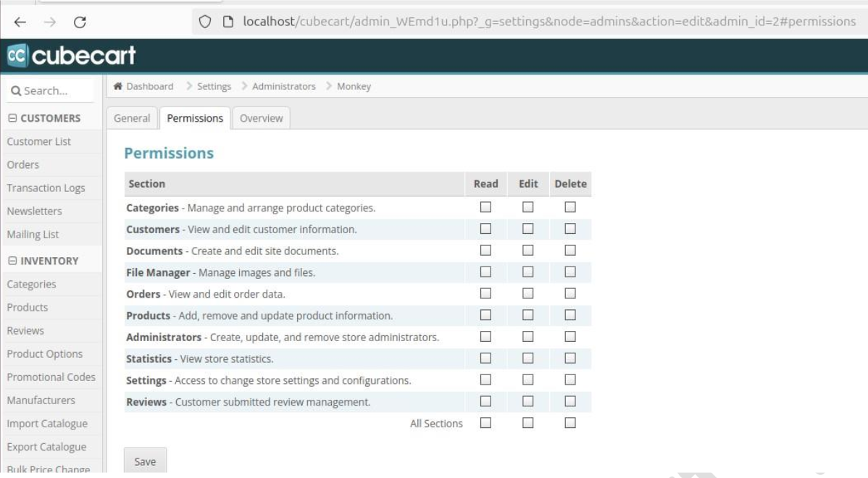Viewport: 868px width, 478px height.
Task: Click the page info icon in address bar
Action: (x=228, y=22)
